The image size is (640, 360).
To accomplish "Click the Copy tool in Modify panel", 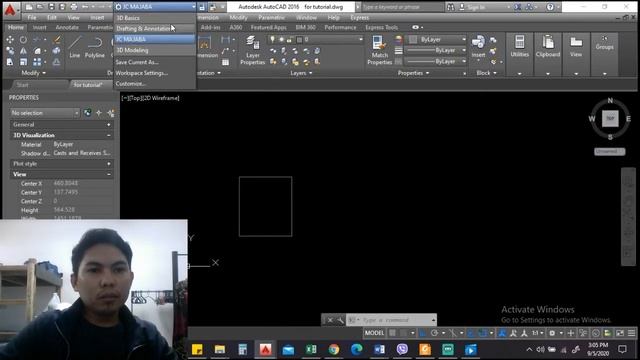I will click(10, 51).
